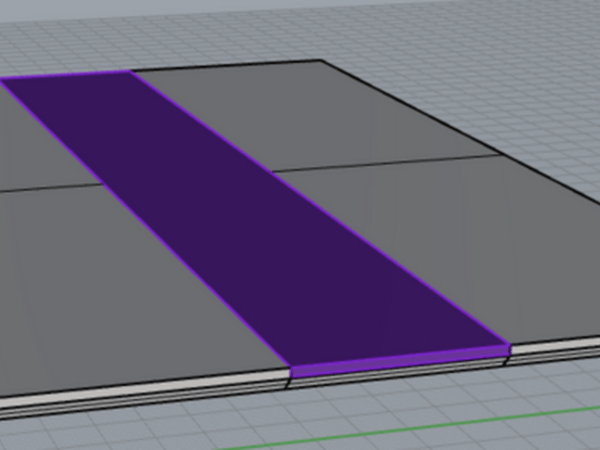Click the seam line between left panels
This screenshot has width=600, height=450.
[x=50, y=188]
